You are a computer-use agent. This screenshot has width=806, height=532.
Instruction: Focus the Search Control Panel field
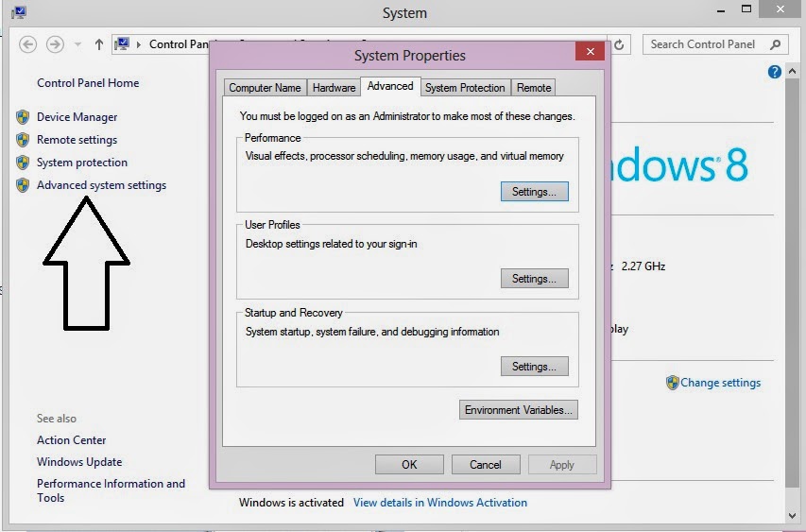pos(715,44)
